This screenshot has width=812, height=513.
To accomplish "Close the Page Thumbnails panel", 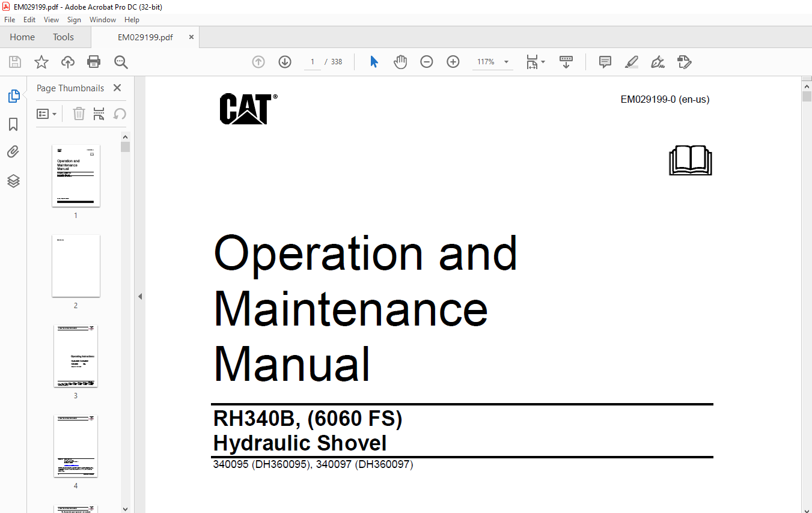I will coord(117,88).
